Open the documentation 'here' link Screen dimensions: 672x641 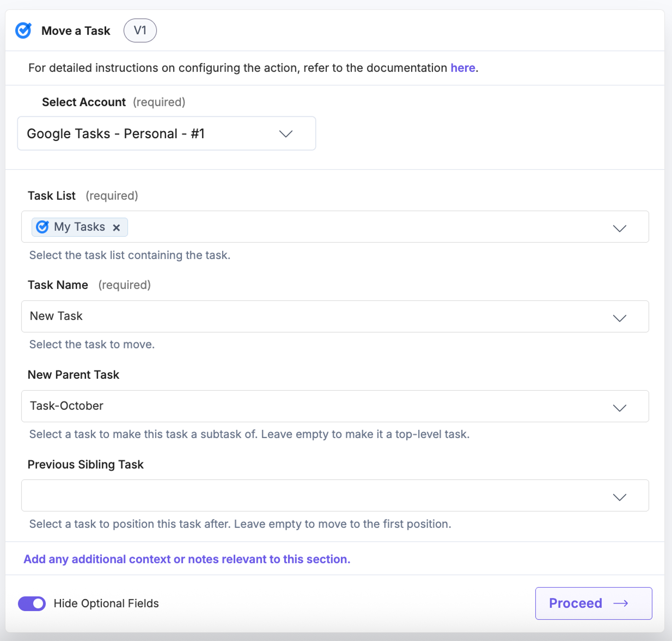coord(463,68)
